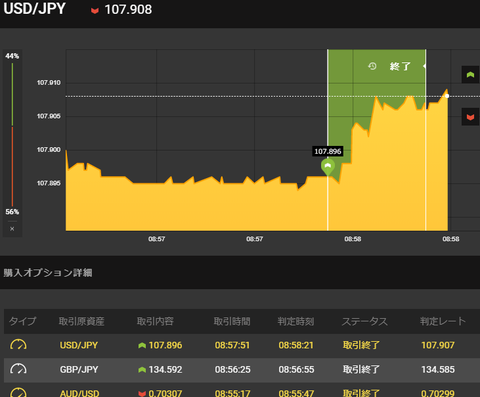480x397 pixels.
Task: Click the gauge icon in USD/JPY row
Action: (18, 345)
